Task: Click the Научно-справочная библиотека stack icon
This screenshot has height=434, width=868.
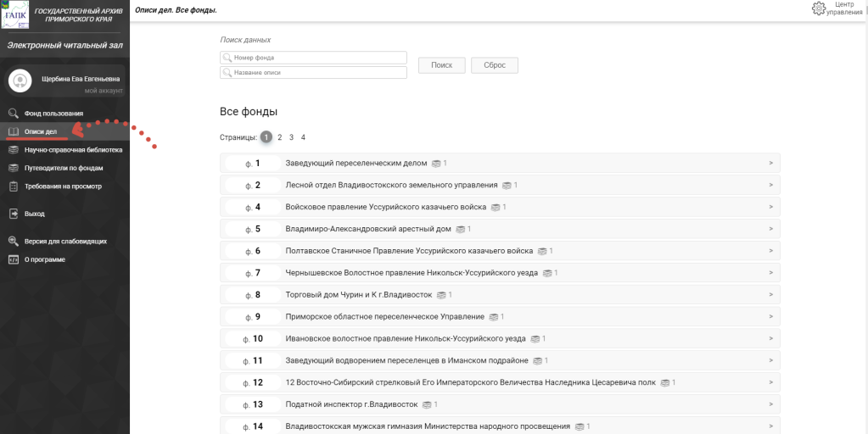Action: tap(13, 150)
